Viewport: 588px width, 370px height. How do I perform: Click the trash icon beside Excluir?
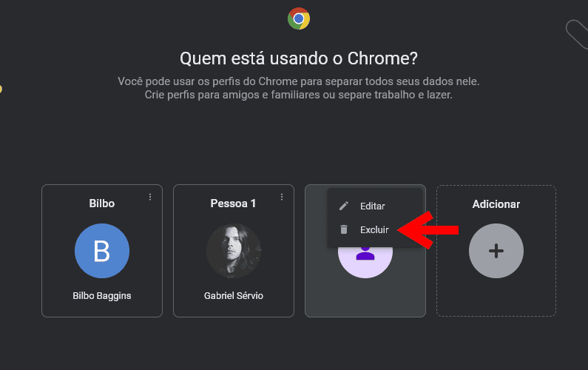[x=343, y=229]
